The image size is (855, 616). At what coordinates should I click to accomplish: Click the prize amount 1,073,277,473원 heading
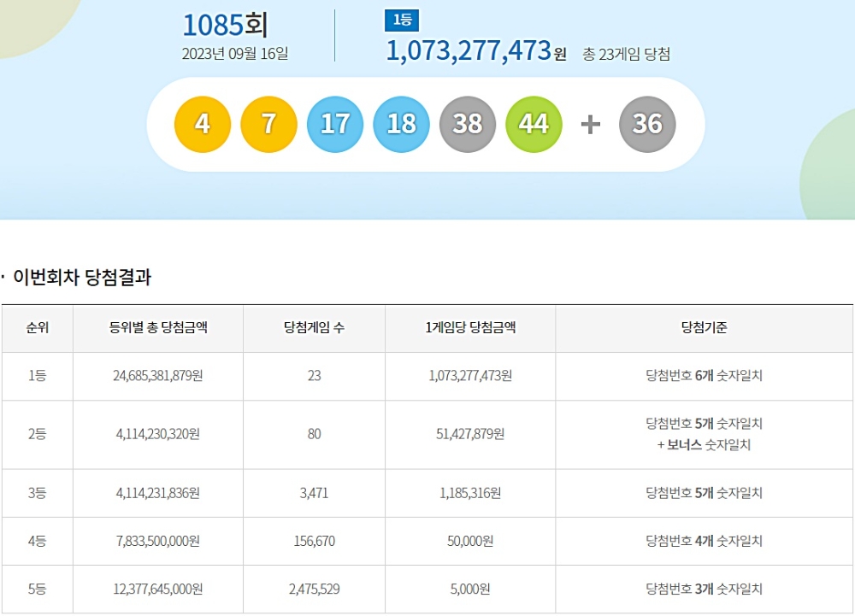click(x=476, y=50)
